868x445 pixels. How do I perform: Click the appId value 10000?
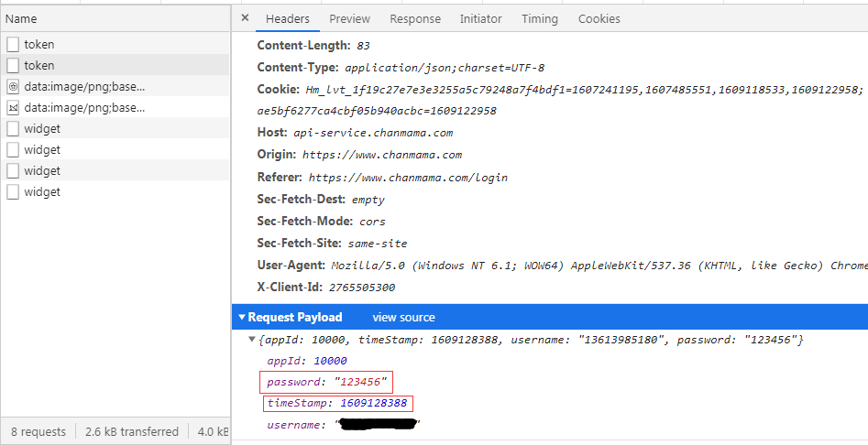[x=331, y=361]
